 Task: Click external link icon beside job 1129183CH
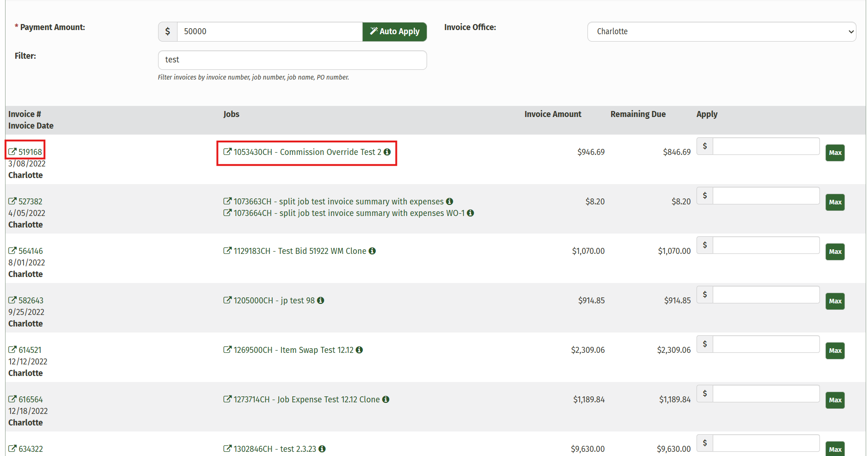pos(227,251)
